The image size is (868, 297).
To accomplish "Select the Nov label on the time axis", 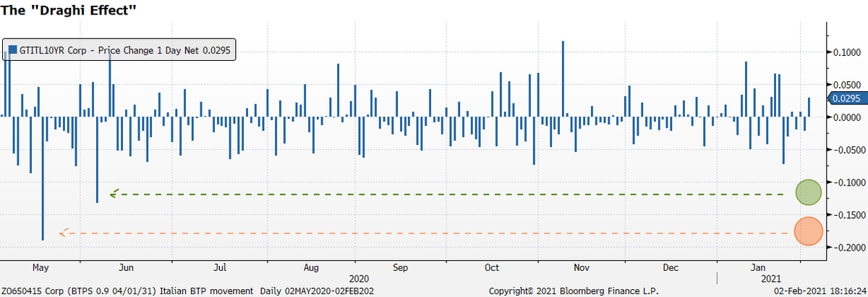I will pos(582,267).
